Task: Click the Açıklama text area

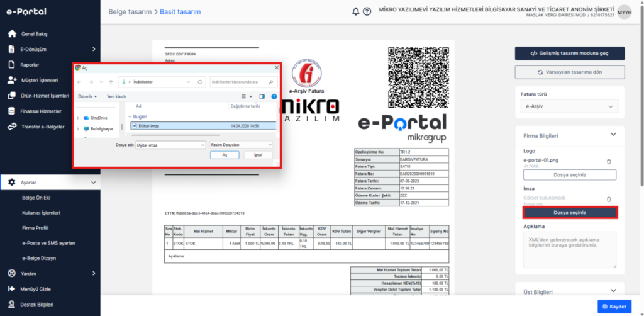Action: click(570, 250)
